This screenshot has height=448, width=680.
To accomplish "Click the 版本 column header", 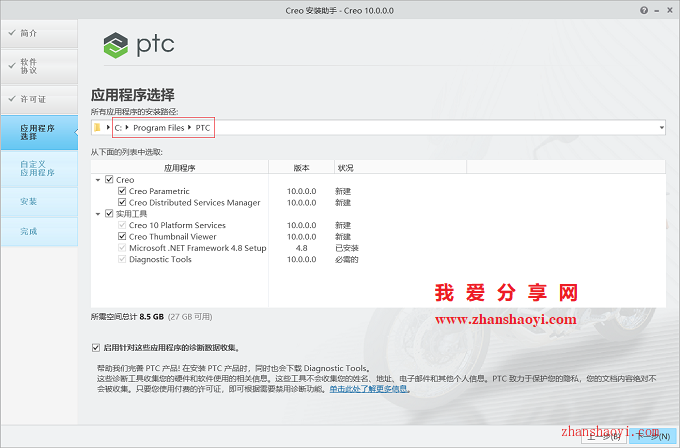I will tap(301, 168).
